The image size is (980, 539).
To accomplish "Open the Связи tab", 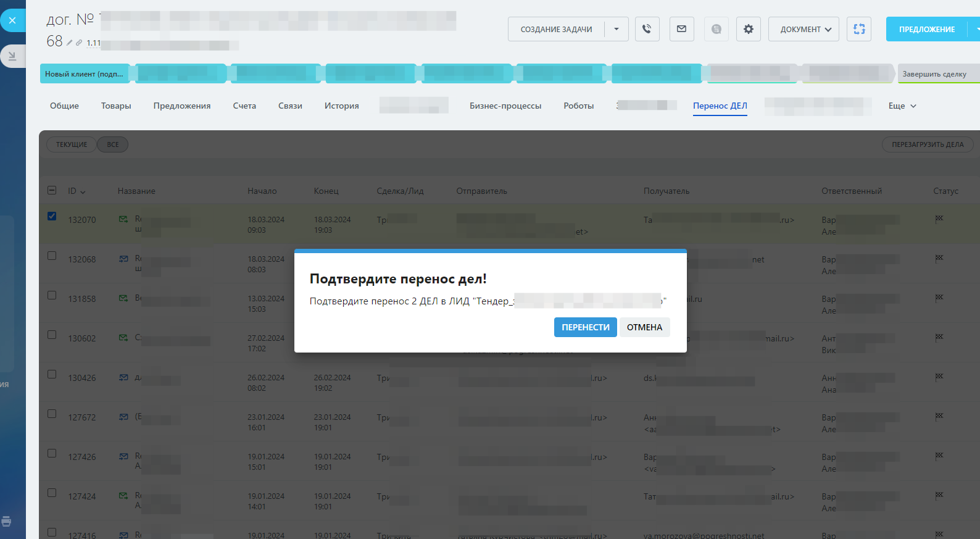I will coord(290,106).
